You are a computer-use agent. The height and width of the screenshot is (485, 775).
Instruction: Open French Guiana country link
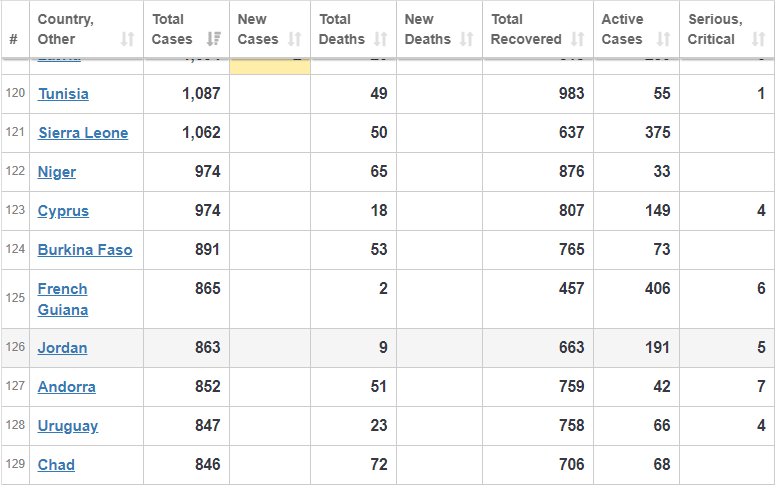[63, 299]
